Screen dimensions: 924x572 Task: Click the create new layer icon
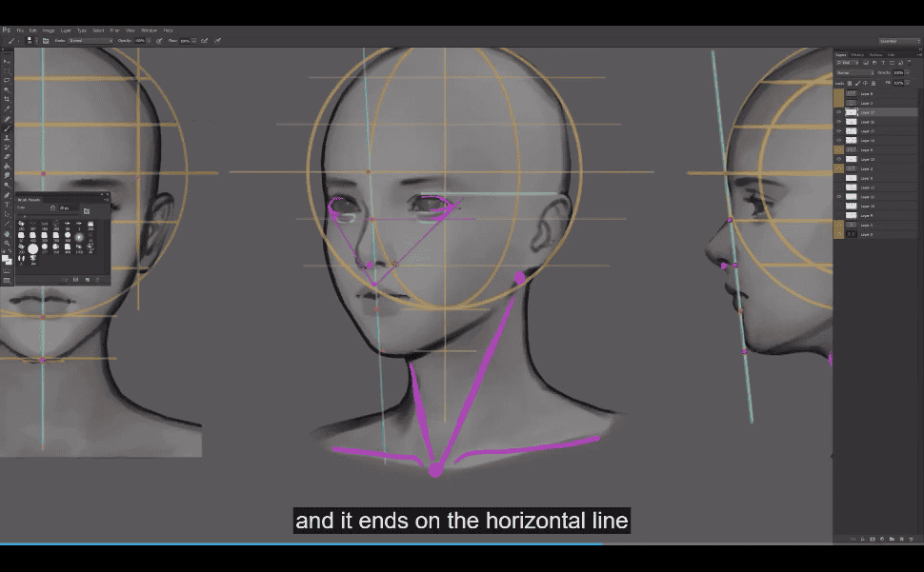[901, 539]
